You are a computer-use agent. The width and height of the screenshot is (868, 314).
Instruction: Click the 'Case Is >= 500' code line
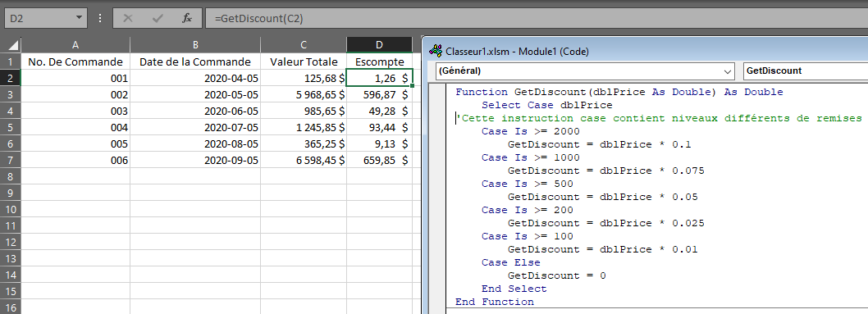pyautogui.click(x=528, y=184)
